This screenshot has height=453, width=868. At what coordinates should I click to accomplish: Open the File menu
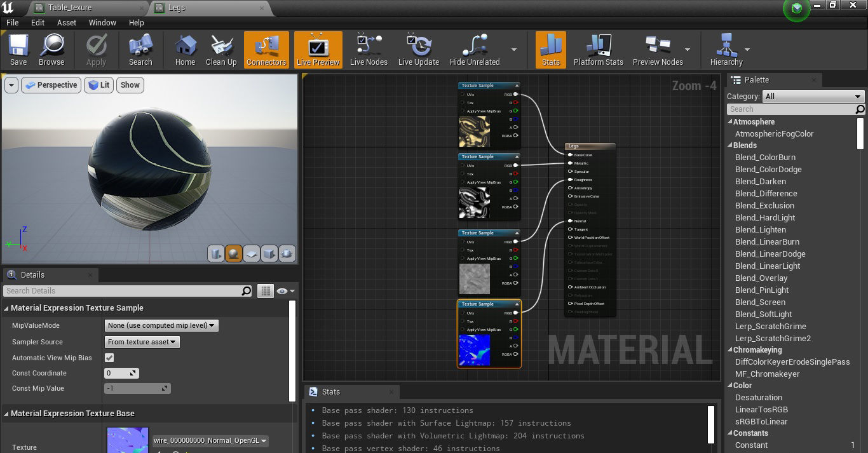coord(13,22)
